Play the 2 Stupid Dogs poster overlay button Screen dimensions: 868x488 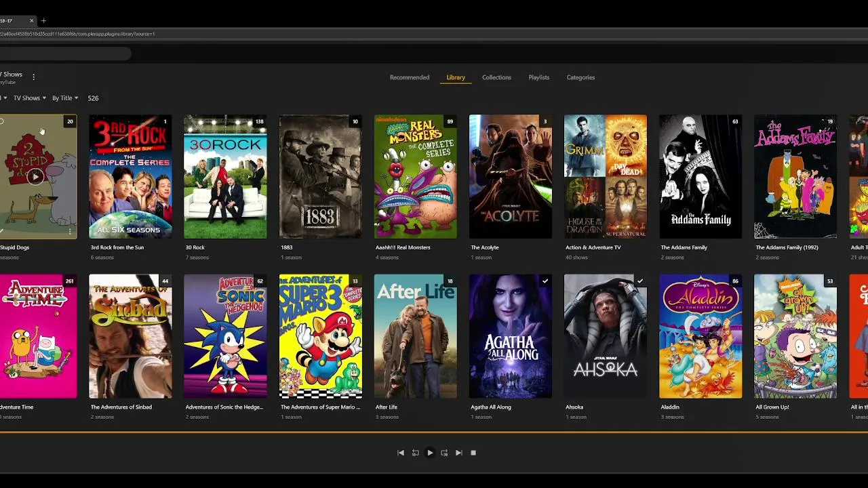coord(35,177)
